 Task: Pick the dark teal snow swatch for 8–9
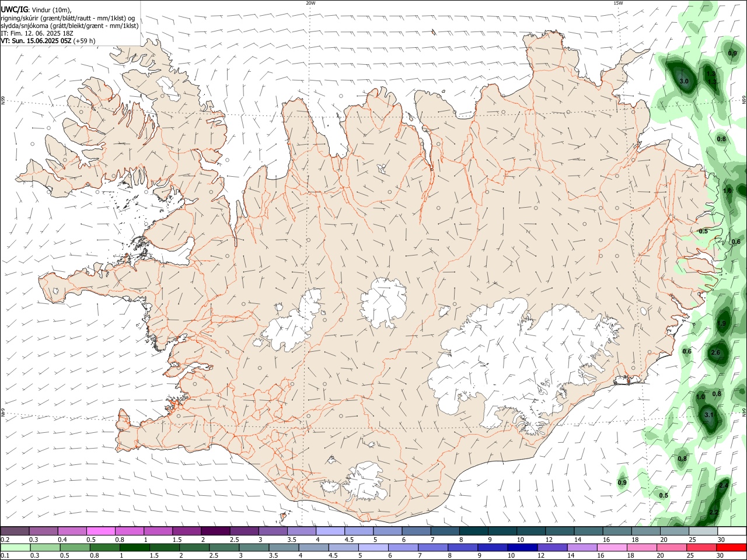click(x=473, y=531)
